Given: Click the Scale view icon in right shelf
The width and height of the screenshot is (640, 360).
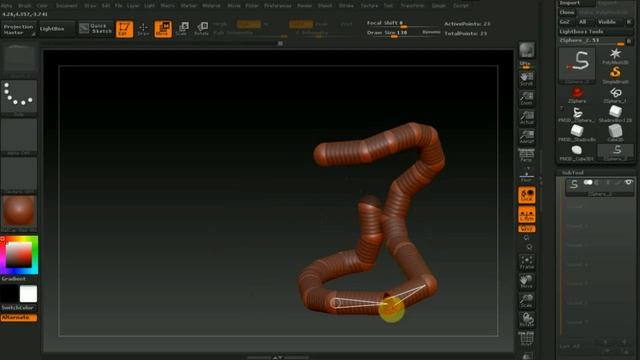Looking at the screenshot, I should tap(527, 301).
